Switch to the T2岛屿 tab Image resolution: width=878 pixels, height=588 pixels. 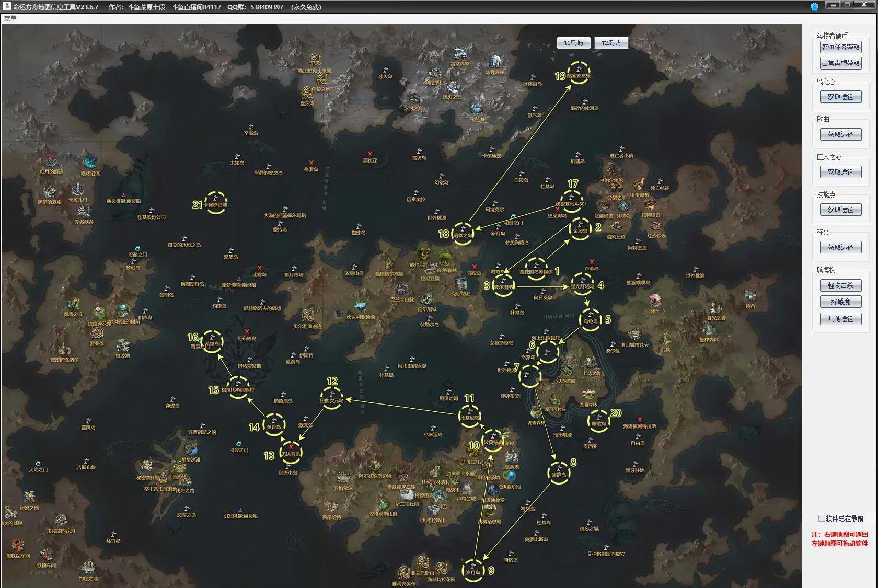pyautogui.click(x=611, y=43)
